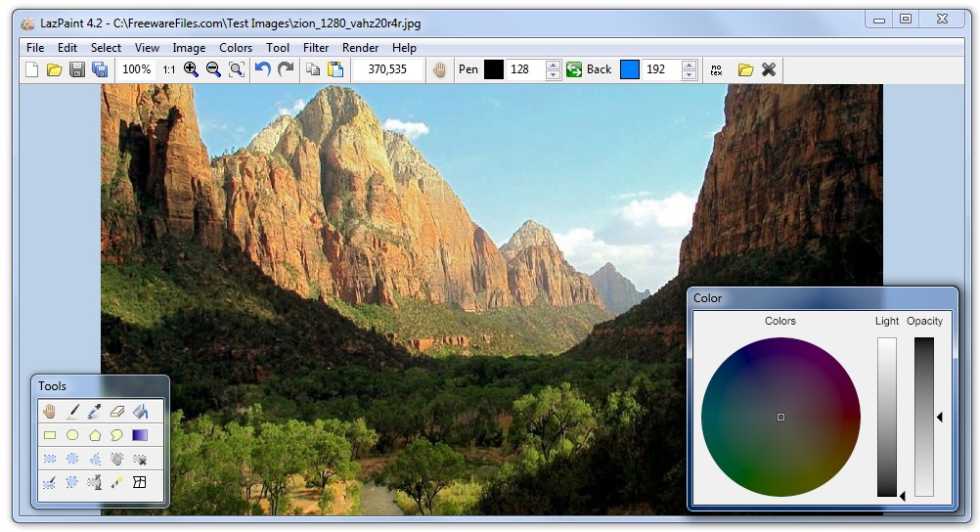
Task: Copy selection to clipboard
Action: [x=313, y=69]
